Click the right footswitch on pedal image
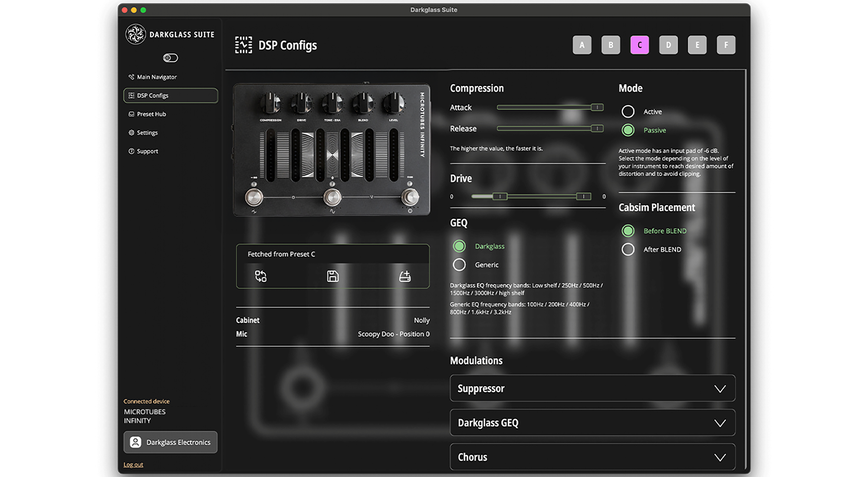868x477 pixels. point(410,197)
